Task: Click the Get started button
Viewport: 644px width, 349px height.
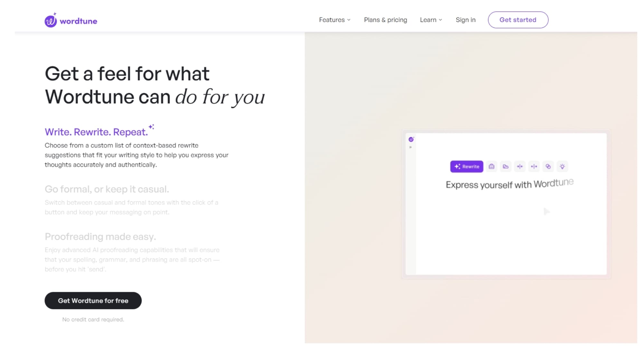Action: tap(518, 20)
